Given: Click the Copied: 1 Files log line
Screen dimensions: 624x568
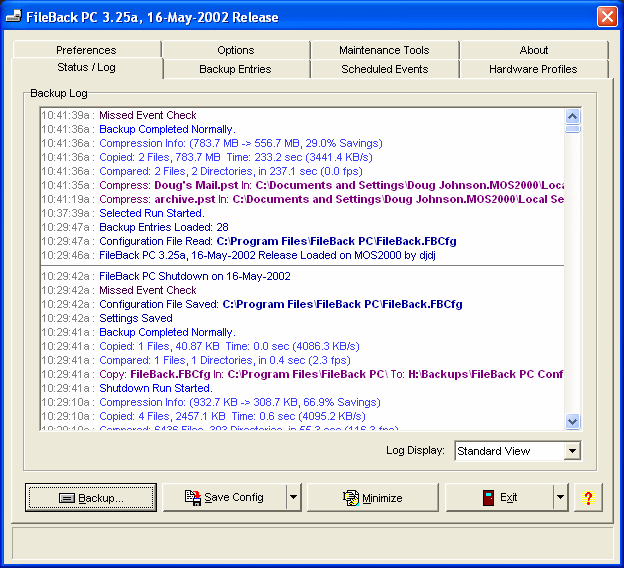Looking at the screenshot, I should (x=201, y=346).
